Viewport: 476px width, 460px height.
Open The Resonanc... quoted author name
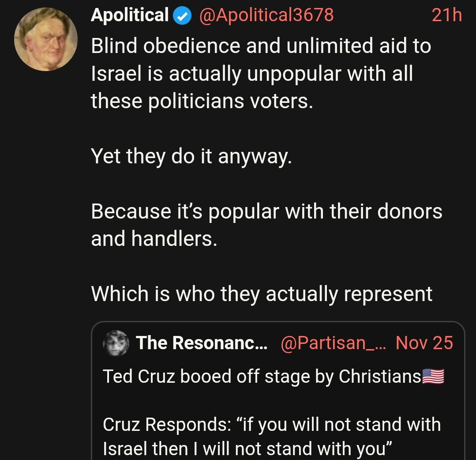coord(201,343)
